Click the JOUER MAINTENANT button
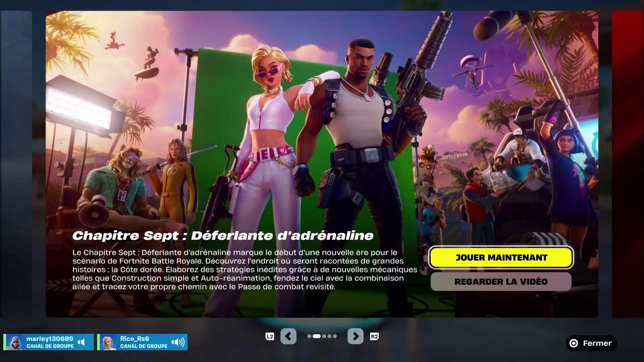The width and height of the screenshot is (644, 362). coord(501,257)
